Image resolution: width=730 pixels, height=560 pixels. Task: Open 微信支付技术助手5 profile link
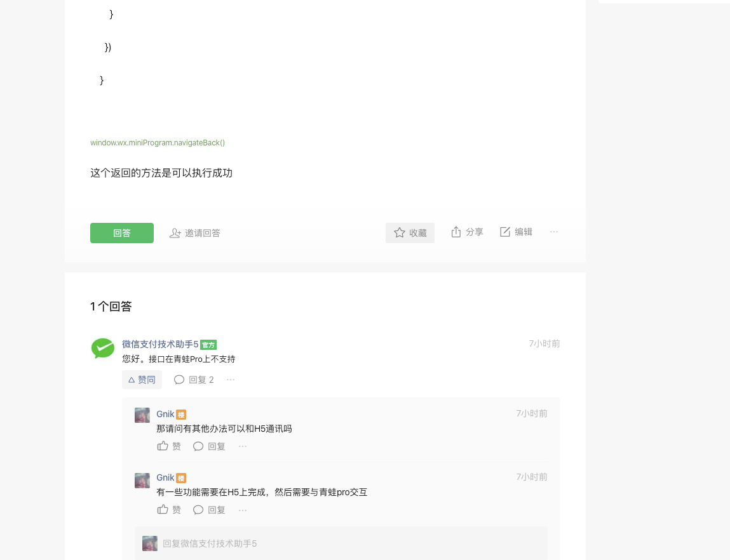tap(160, 344)
